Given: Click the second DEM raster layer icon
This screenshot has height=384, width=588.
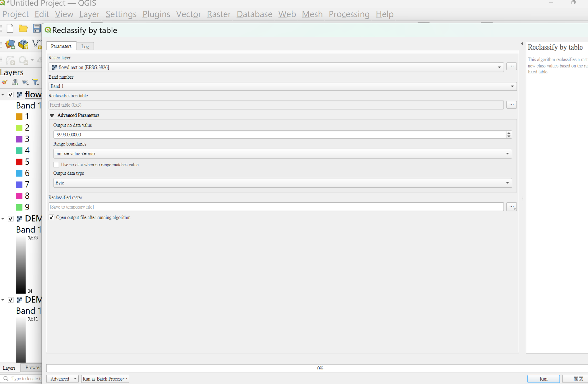Looking at the screenshot, I should [x=19, y=300].
